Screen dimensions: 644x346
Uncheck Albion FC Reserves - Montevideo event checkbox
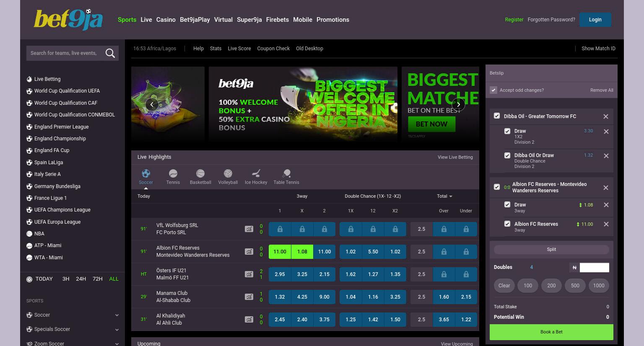497,187
